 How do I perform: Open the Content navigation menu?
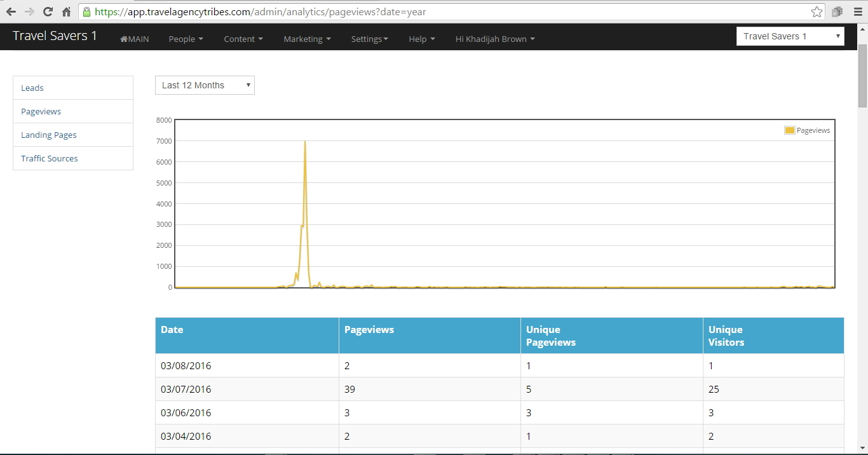[x=243, y=39]
